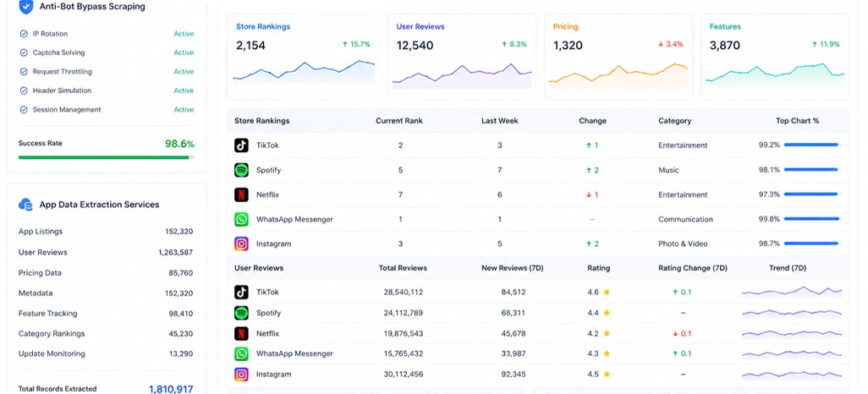
Task: Click the check icon beside Captcha Solving
Action: click(23, 52)
